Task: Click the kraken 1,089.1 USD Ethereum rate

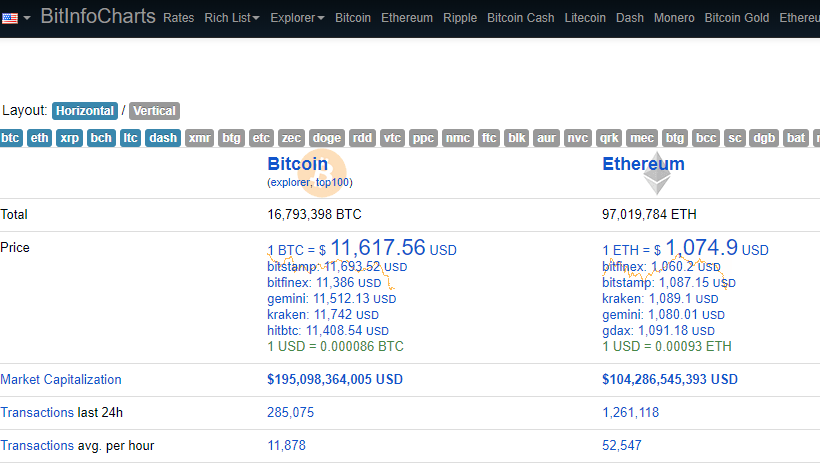Action: coord(660,299)
